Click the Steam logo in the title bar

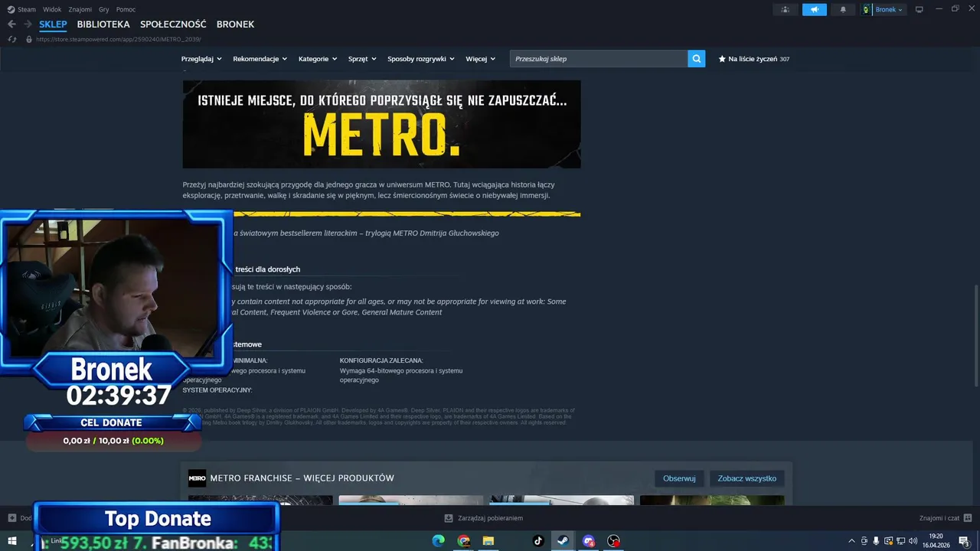click(x=11, y=10)
